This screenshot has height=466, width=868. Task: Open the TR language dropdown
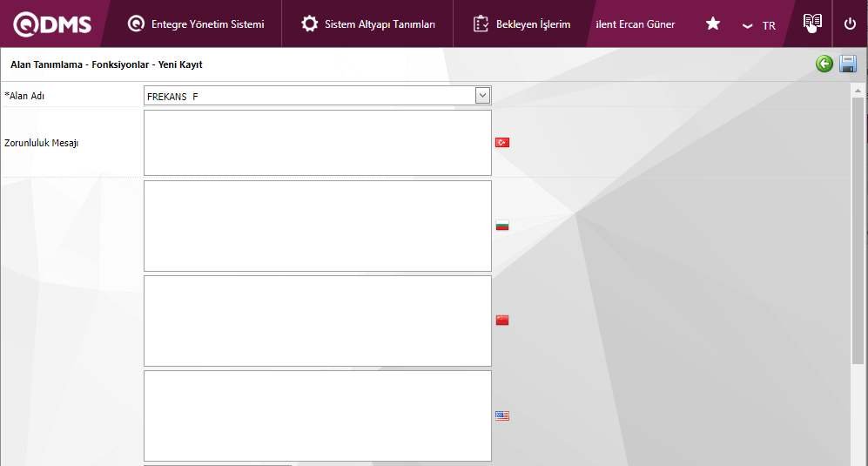[x=759, y=25]
